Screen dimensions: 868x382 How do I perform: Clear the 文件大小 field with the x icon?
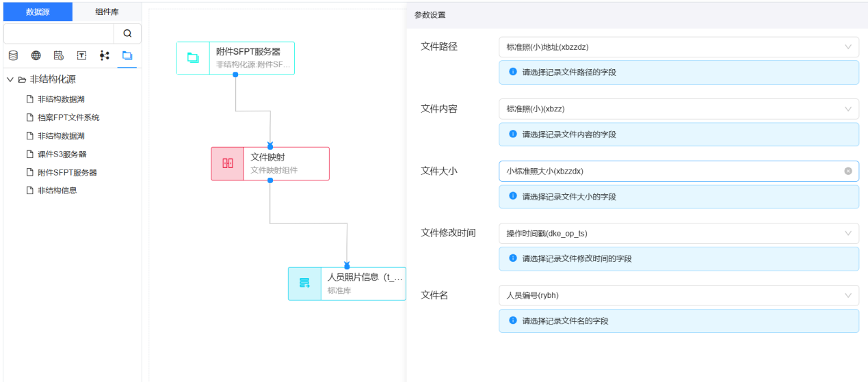[848, 171]
